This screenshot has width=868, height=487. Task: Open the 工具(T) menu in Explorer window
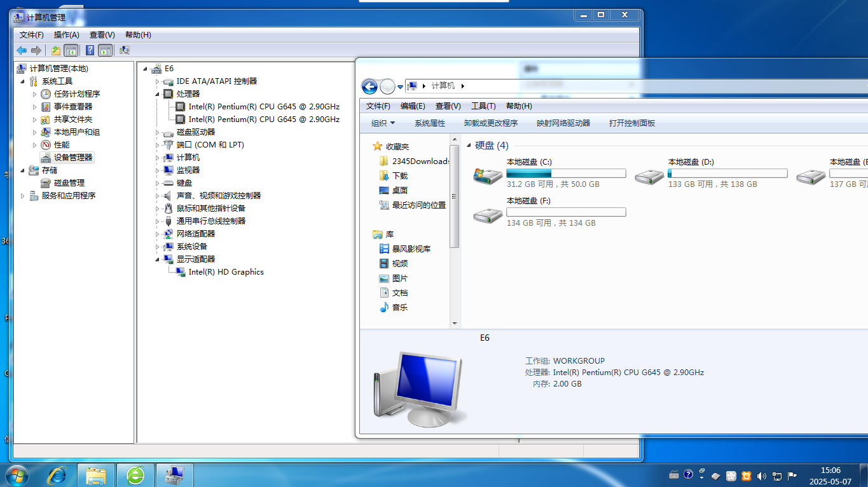(483, 106)
